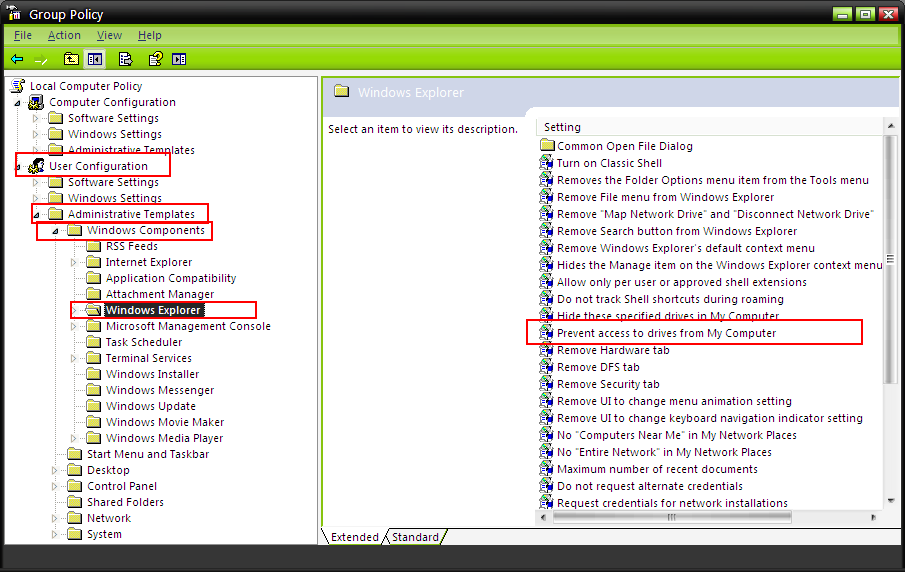Select Windows Movie Maker in the tree
The height and width of the screenshot is (572, 905).
tap(164, 422)
